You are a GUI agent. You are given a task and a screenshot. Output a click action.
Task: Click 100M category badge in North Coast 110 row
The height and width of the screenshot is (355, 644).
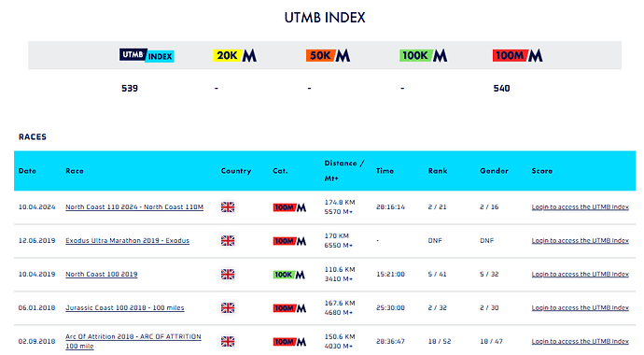click(x=289, y=207)
